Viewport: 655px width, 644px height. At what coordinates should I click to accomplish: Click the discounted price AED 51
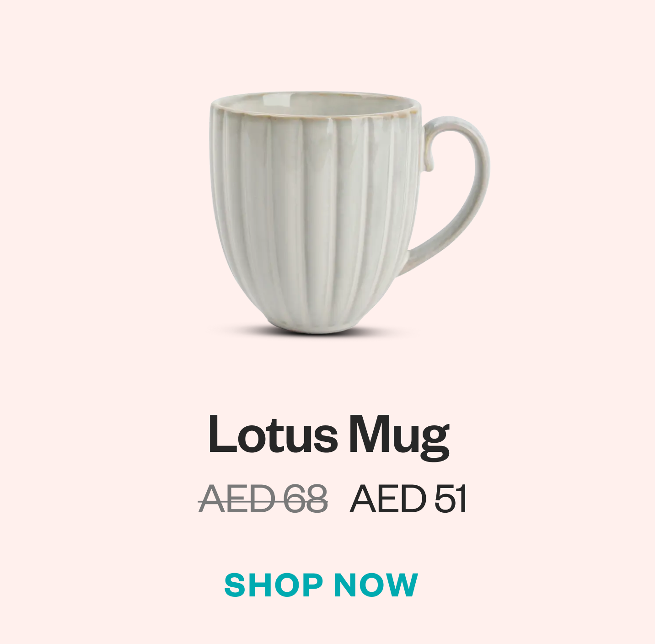click(408, 499)
